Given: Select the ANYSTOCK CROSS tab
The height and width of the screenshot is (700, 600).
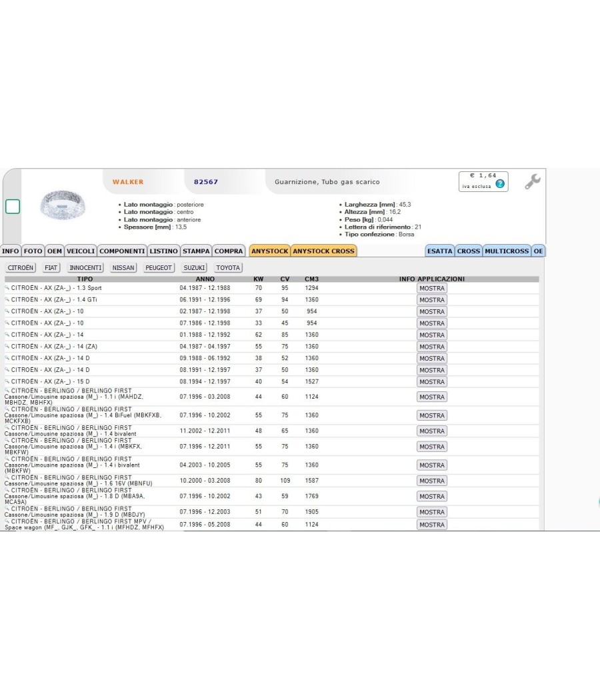Looking at the screenshot, I should [323, 251].
